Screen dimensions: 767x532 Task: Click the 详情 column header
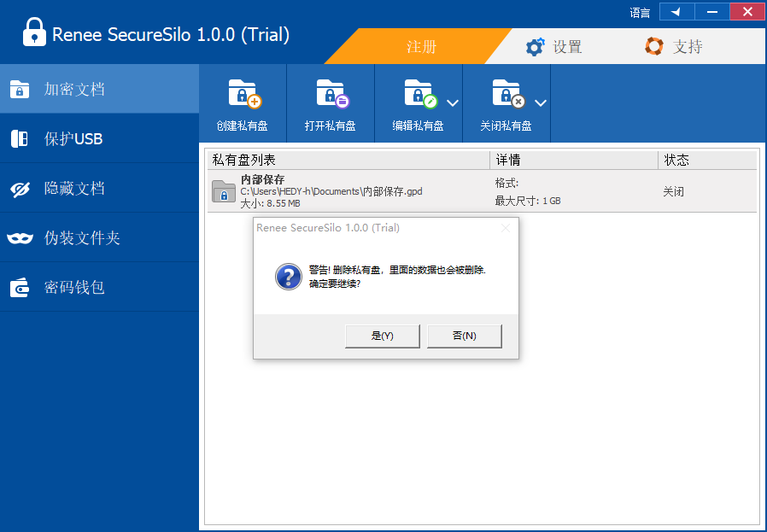[x=574, y=160]
